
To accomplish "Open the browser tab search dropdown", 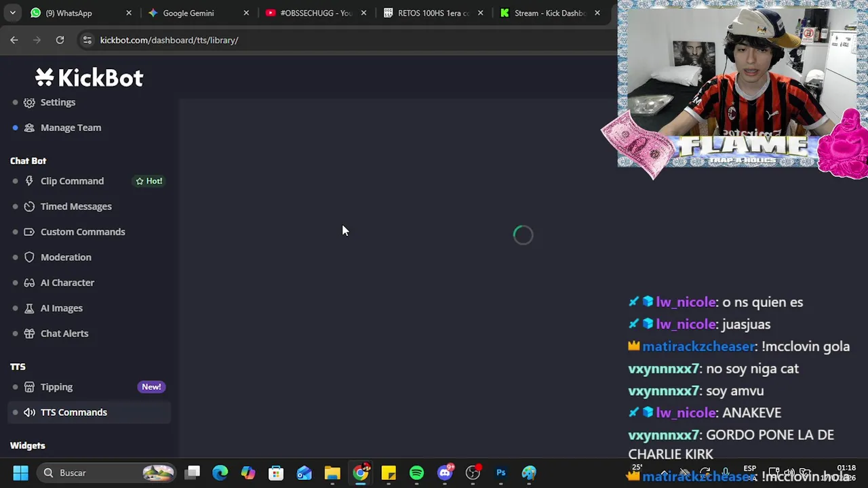I will 12,13.
